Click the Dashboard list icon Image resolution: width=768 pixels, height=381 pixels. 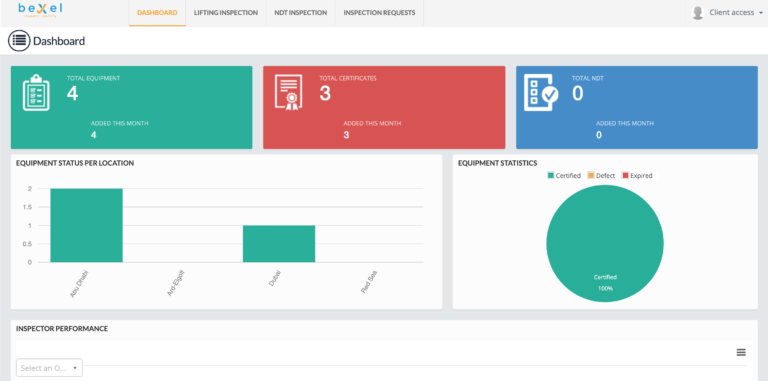click(19, 41)
